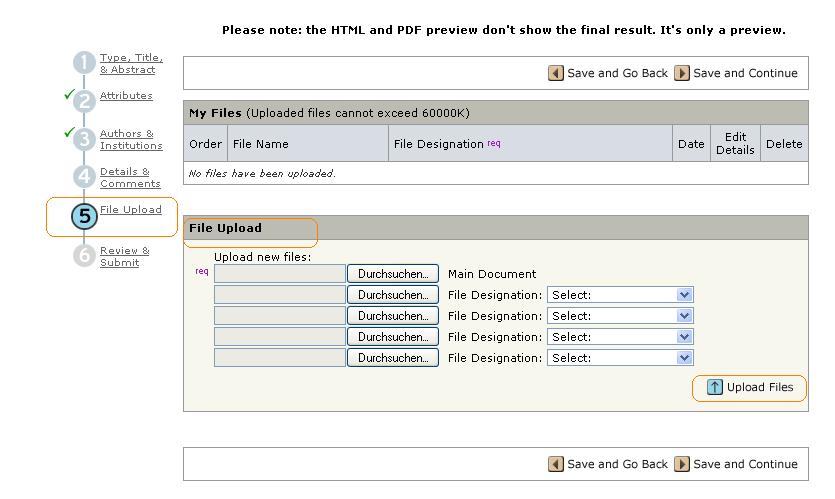Image resolution: width=835 pixels, height=499 pixels.
Task: Expand the File Designation dropdown in the third upload row
Action: [620, 316]
